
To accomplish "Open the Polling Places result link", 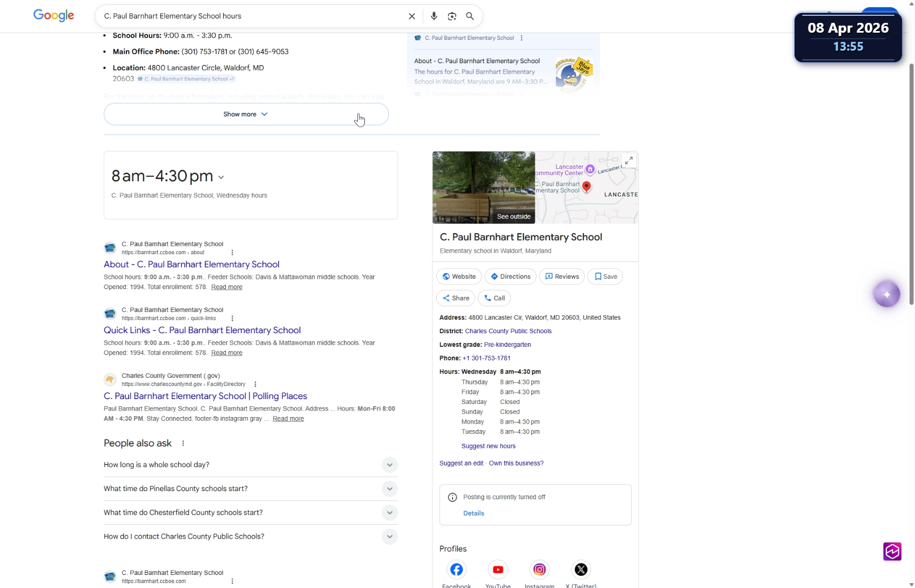I will coord(205,396).
